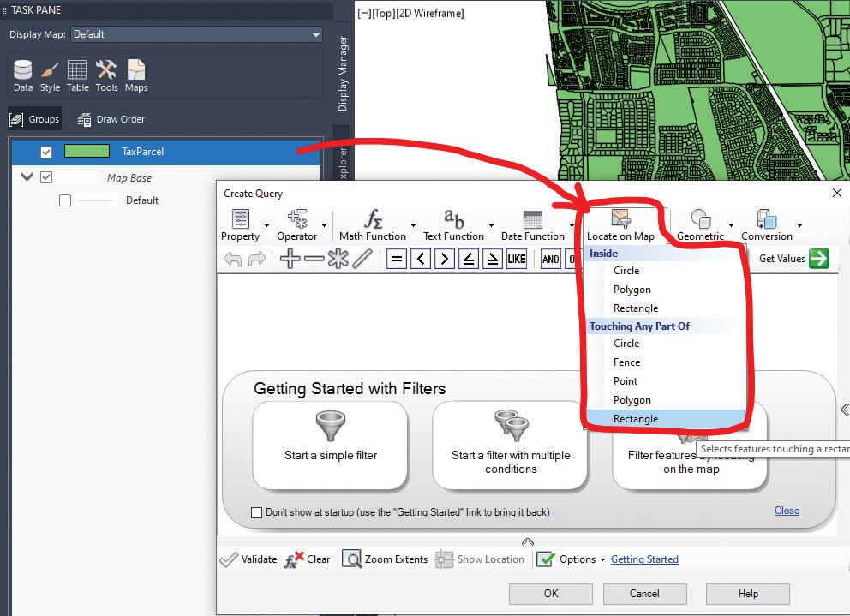Click the TaxParcel green color swatch
The height and width of the screenshot is (616, 850).
(87, 152)
